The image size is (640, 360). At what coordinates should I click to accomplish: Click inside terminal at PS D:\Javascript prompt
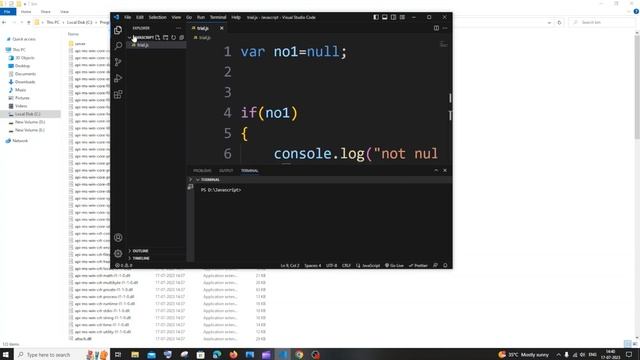(221, 190)
